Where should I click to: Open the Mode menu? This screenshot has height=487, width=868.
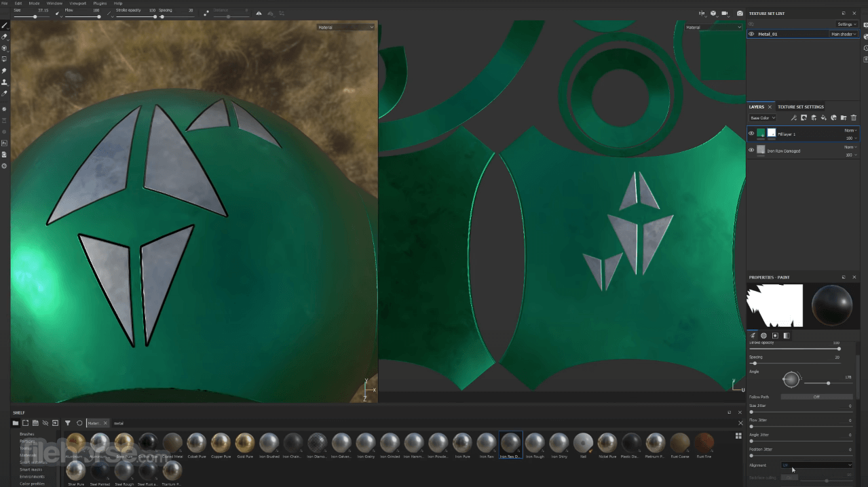[34, 3]
